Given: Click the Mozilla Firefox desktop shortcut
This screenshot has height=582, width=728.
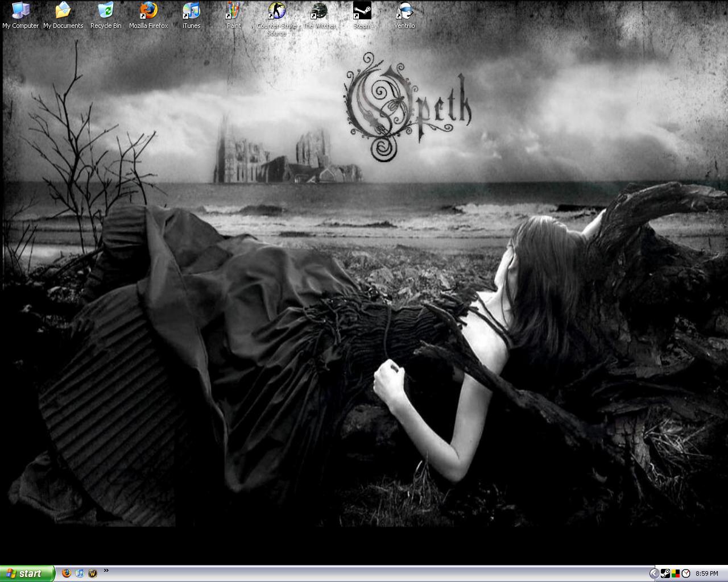Looking at the screenshot, I should pos(148,15).
